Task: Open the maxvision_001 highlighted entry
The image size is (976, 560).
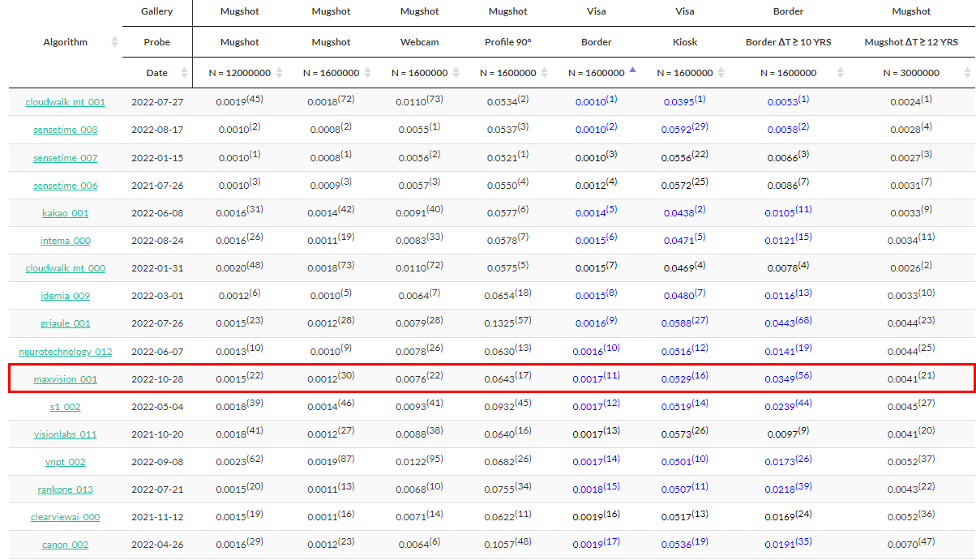Action: tap(65, 379)
